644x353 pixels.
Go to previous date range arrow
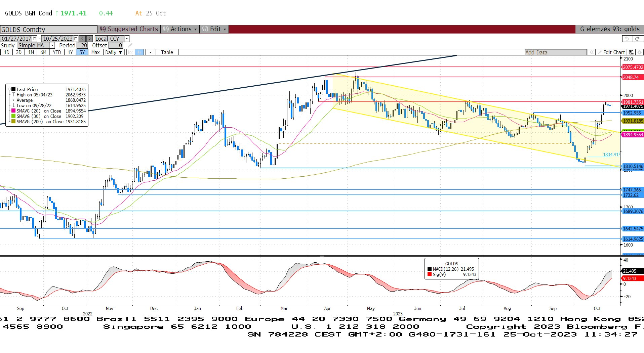coord(82,39)
